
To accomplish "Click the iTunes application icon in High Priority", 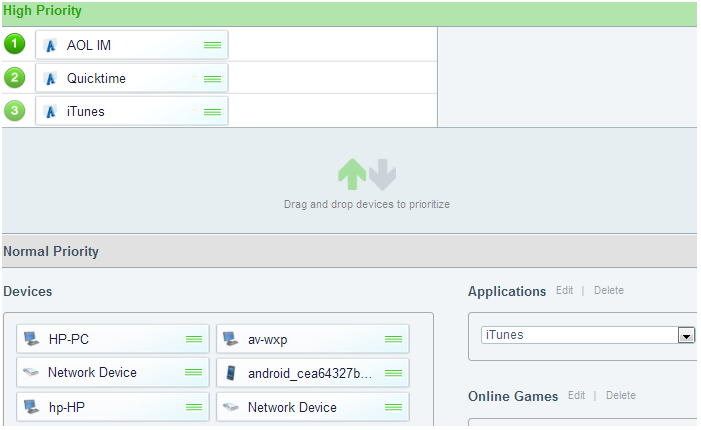I will pos(51,111).
